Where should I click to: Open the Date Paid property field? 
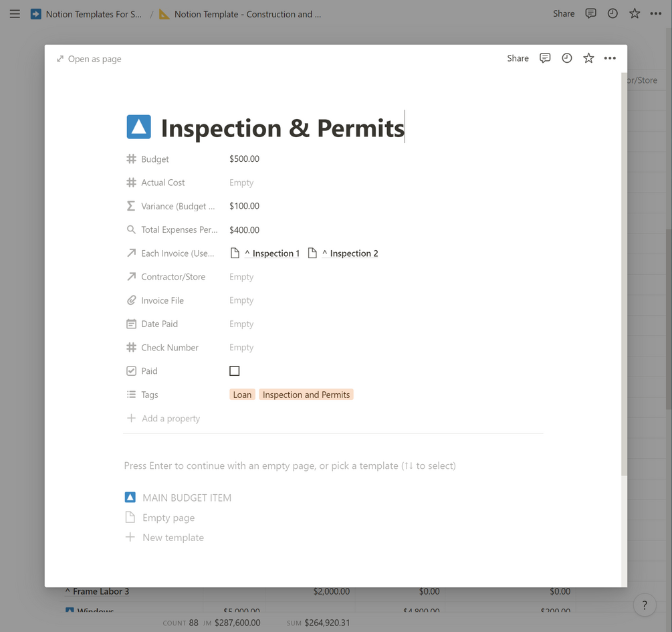click(x=241, y=324)
